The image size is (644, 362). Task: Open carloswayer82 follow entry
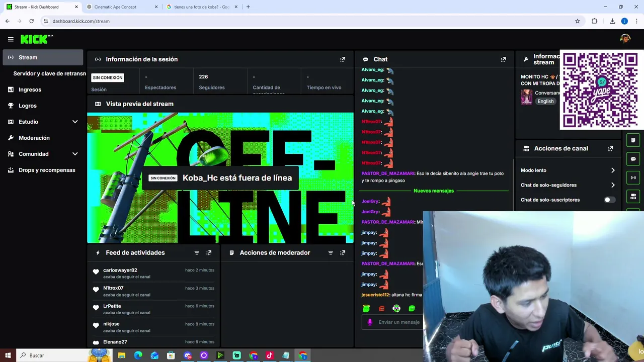click(153, 273)
